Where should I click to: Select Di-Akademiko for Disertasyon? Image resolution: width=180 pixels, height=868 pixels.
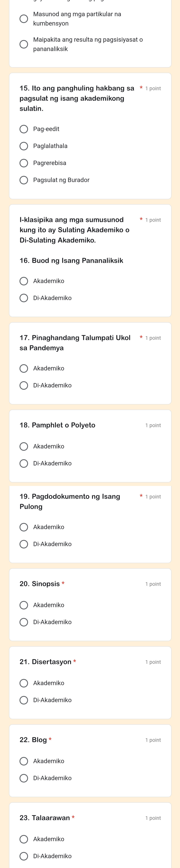pos(24,700)
